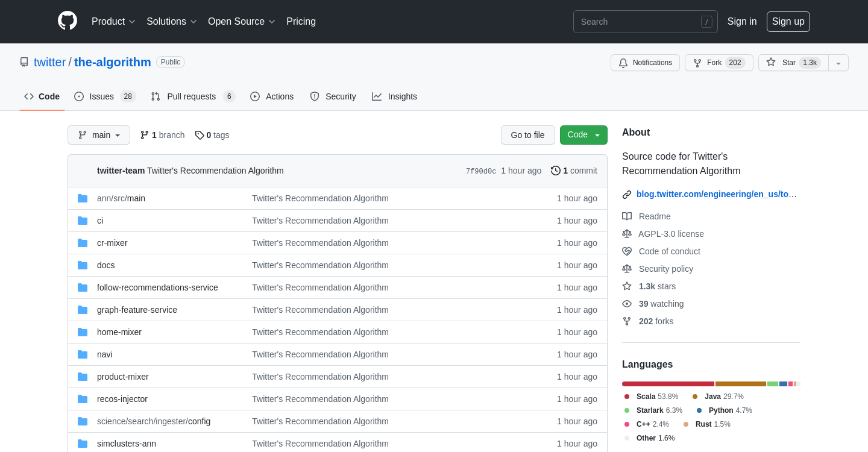Click the Readme book icon
This screenshot has width=868, height=452.
pyautogui.click(x=627, y=216)
